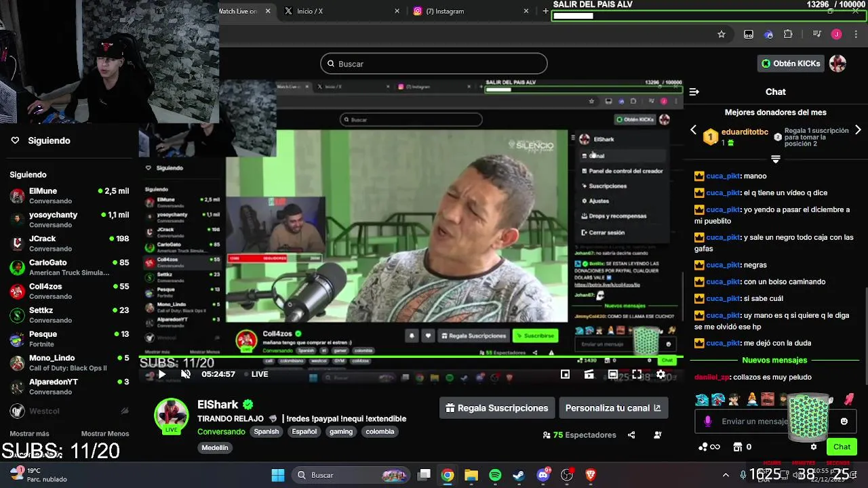868x488 pixels.
Task: Open CarloGato channel in sidebar
Action: [69, 267]
